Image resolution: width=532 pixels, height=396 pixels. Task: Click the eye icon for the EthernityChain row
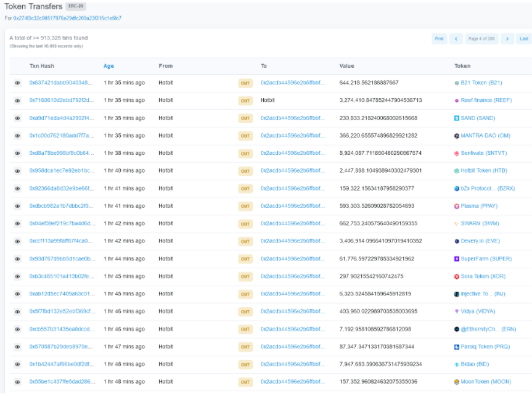point(17,329)
